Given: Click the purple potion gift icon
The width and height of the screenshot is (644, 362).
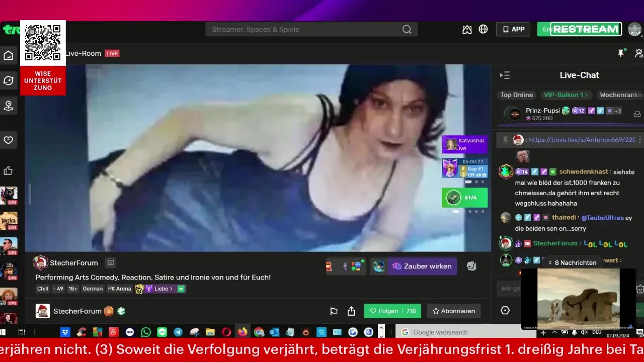Looking at the screenshot, I should pyautogui.click(x=345, y=266).
